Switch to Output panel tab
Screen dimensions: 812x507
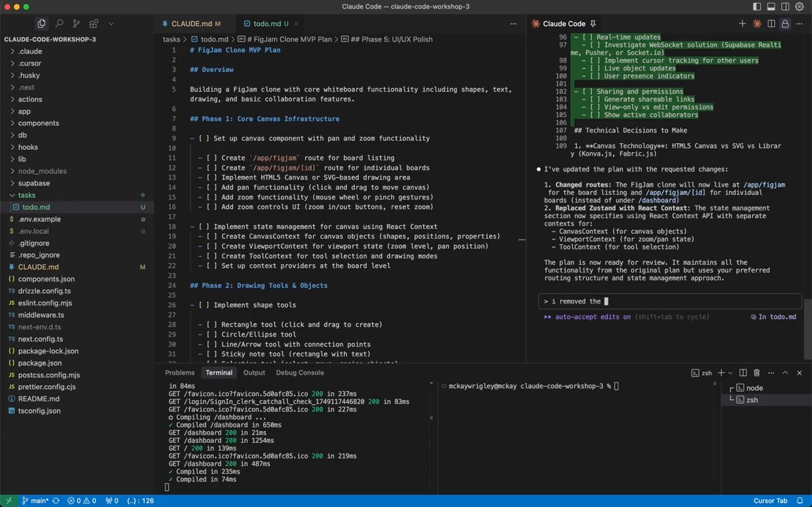pyautogui.click(x=254, y=373)
